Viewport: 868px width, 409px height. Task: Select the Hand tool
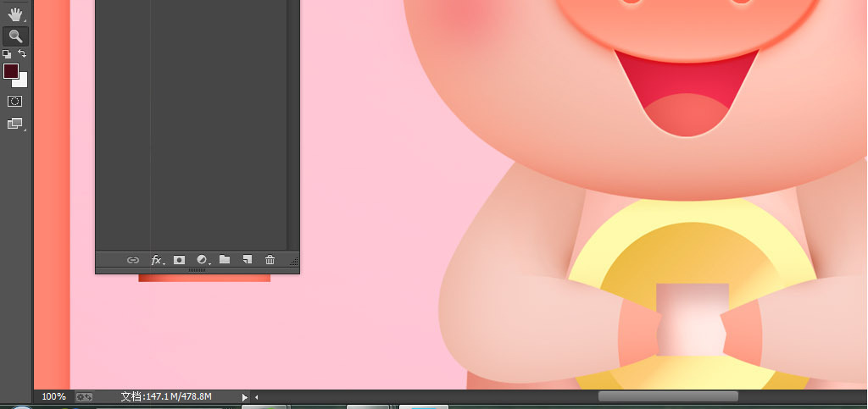[x=15, y=14]
